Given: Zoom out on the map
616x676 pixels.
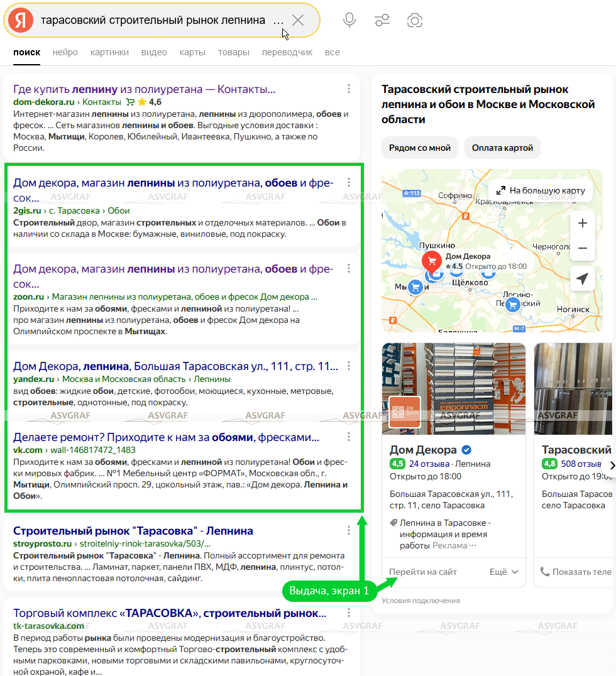Looking at the screenshot, I should [x=582, y=248].
